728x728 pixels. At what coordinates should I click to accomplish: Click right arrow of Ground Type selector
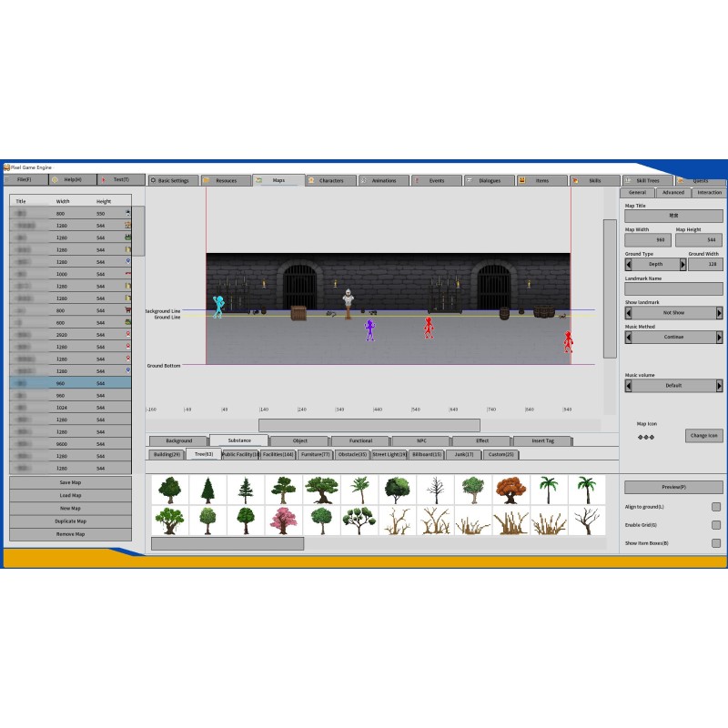click(x=683, y=264)
